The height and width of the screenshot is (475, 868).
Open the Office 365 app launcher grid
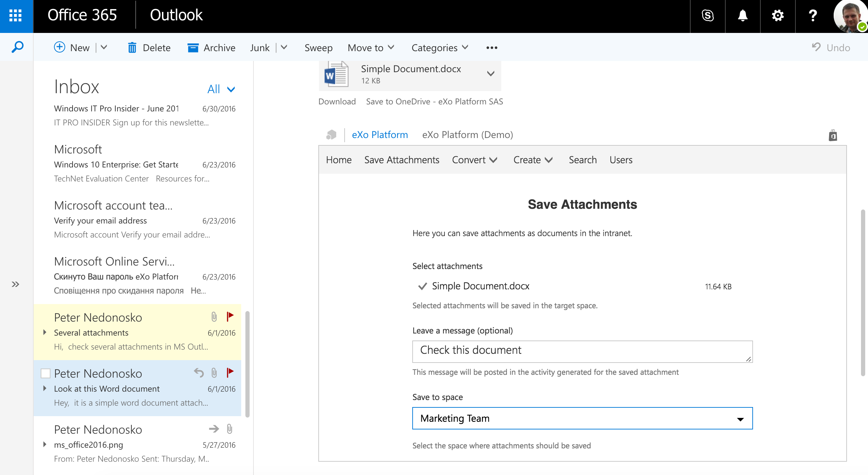pyautogui.click(x=15, y=15)
